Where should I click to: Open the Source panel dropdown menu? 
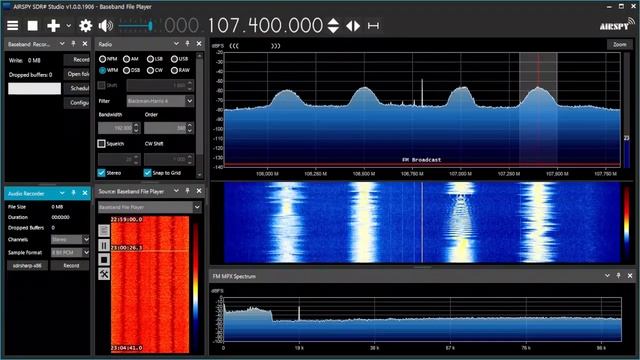coord(176,191)
